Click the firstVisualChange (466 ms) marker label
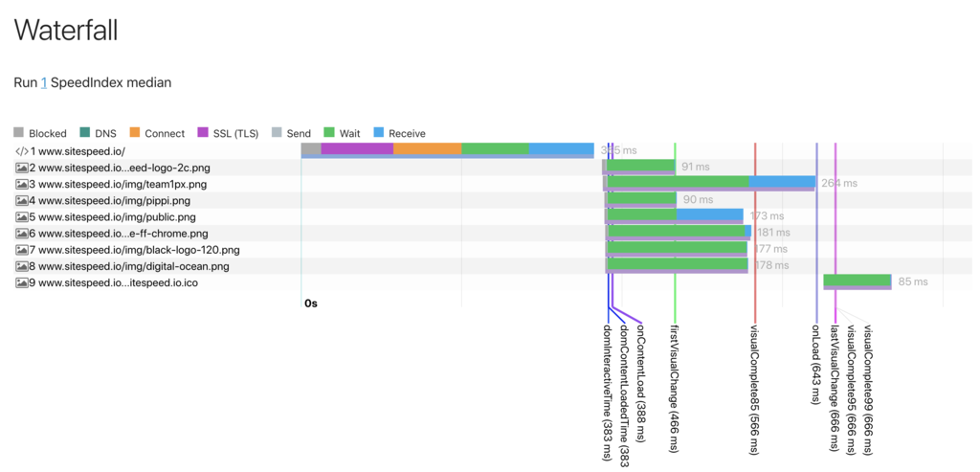This screenshot has height=472, width=980. point(674,387)
